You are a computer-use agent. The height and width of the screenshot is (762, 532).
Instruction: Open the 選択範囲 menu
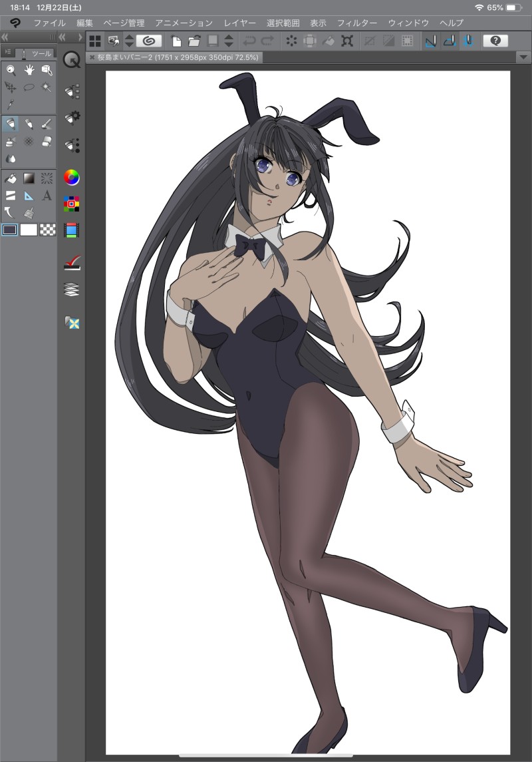[x=283, y=23]
